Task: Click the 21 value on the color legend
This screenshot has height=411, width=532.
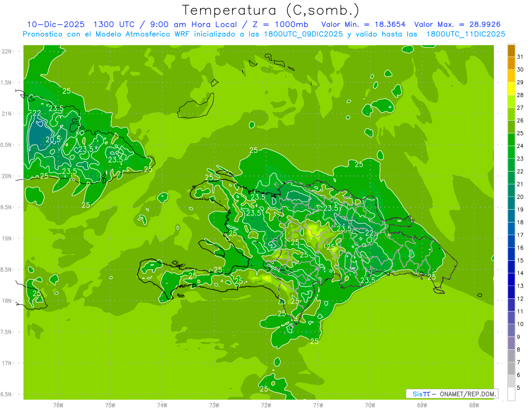Action: tap(520, 184)
